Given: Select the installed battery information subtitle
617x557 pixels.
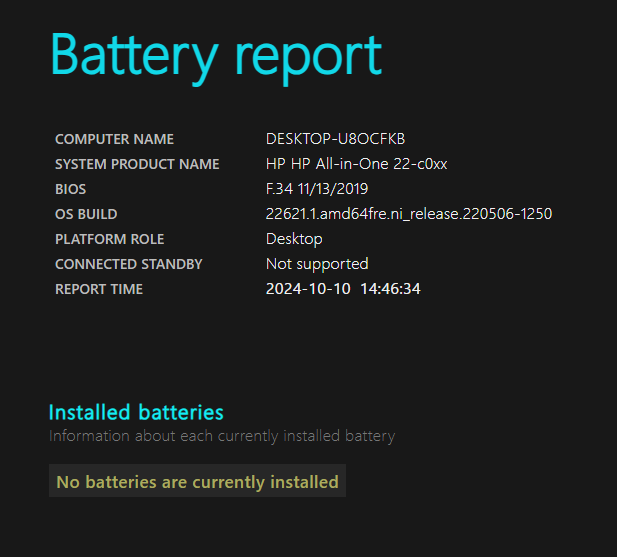Looking at the screenshot, I should point(222,437).
